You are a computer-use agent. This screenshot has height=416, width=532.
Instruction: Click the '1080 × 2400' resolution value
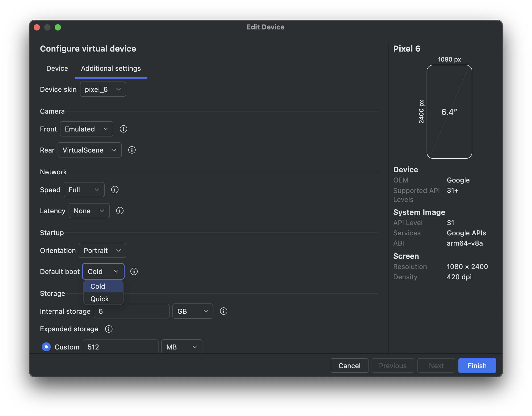coord(467,267)
